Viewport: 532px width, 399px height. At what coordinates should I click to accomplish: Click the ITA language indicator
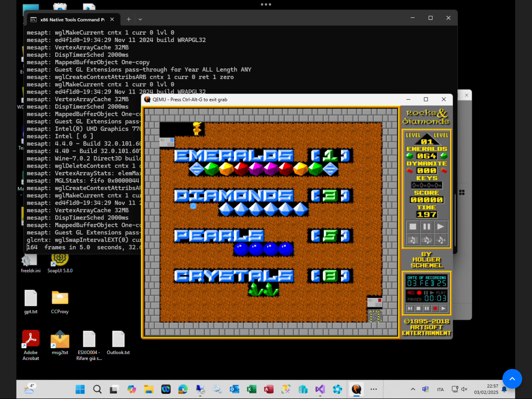tap(440, 390)
